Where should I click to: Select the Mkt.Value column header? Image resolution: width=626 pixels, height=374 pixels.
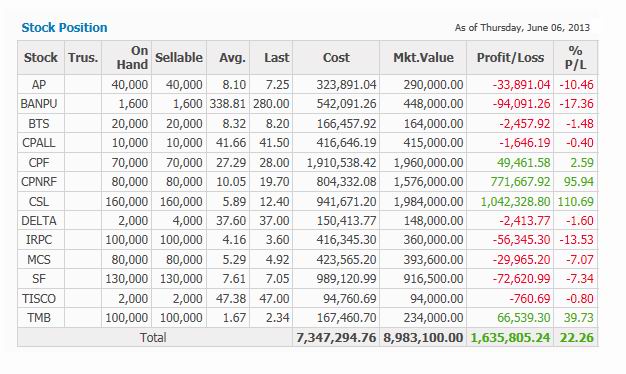[x=423, y=57]
